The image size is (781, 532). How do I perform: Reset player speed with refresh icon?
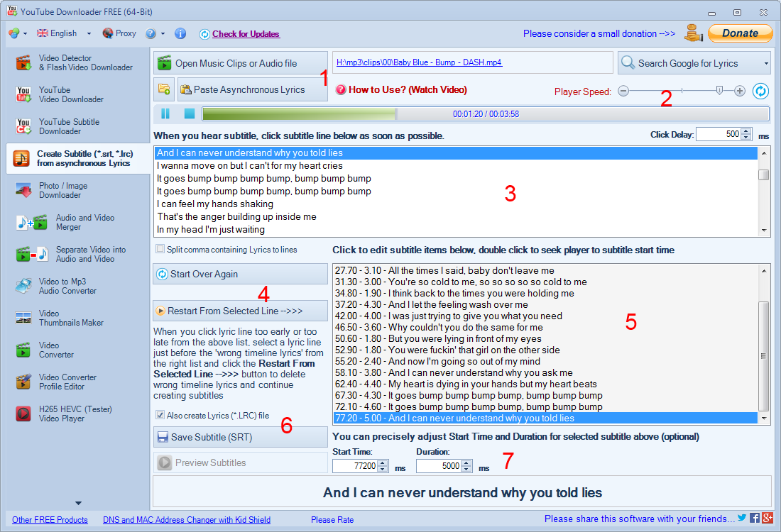(x=760, y=91)
